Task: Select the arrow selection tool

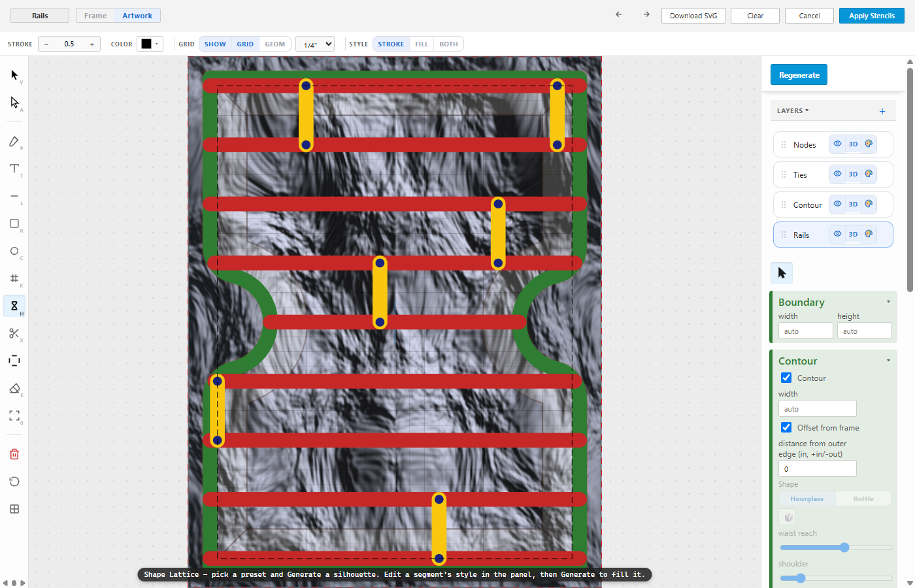Action: click(14, 75)
